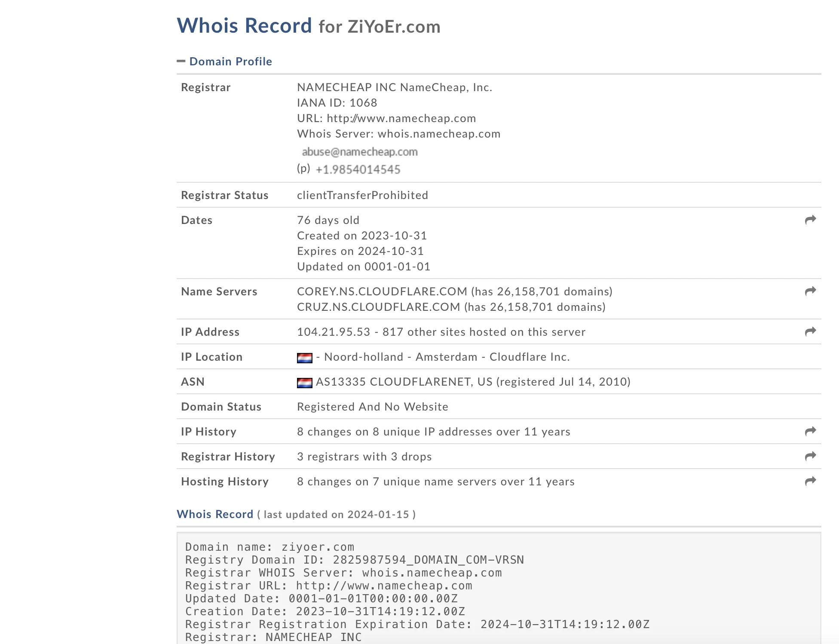Click inside the raw whois record box
839x644 pixels.
tap(499, 588)
